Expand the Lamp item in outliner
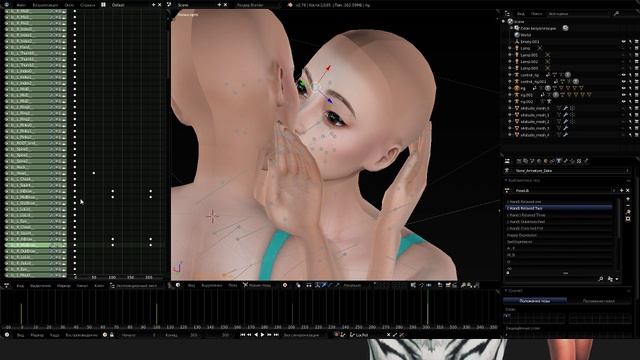 click(510, 48)
